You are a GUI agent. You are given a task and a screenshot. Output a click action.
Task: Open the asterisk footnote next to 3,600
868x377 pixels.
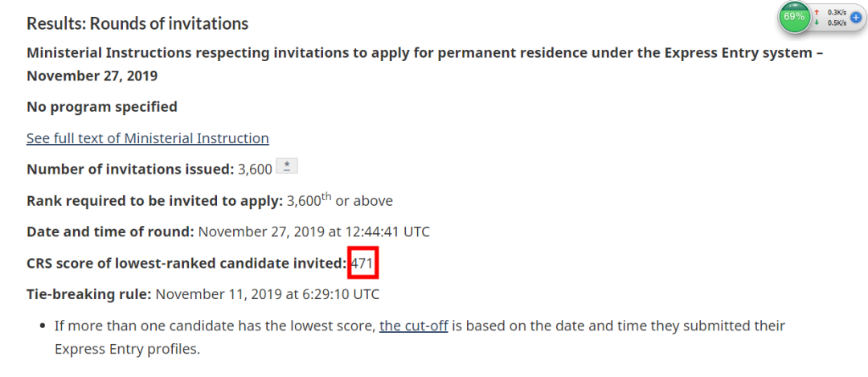[286, 166]
